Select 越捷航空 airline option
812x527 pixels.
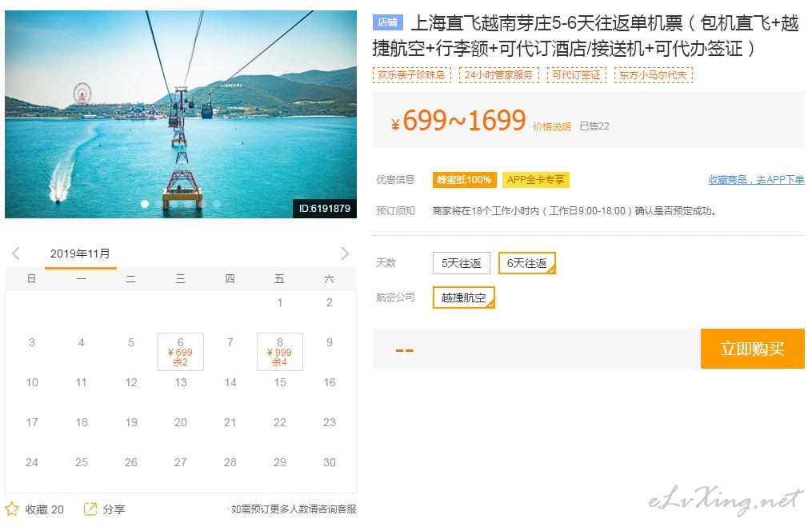click(x=463, y=297)
